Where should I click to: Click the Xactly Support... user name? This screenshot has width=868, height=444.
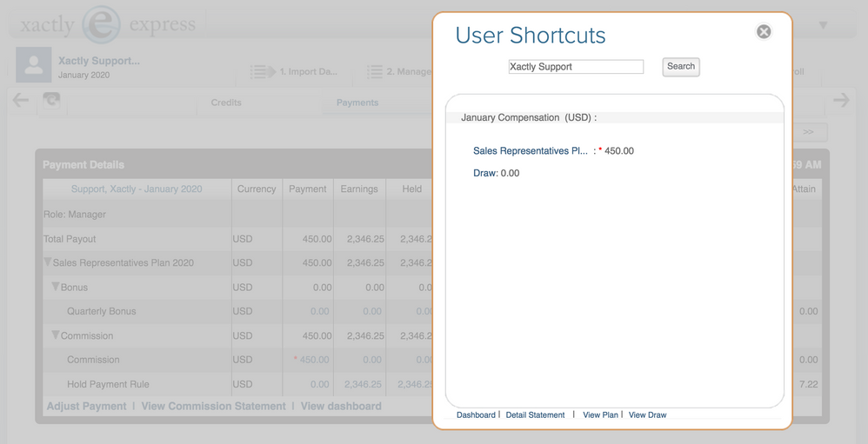(99, 61)
